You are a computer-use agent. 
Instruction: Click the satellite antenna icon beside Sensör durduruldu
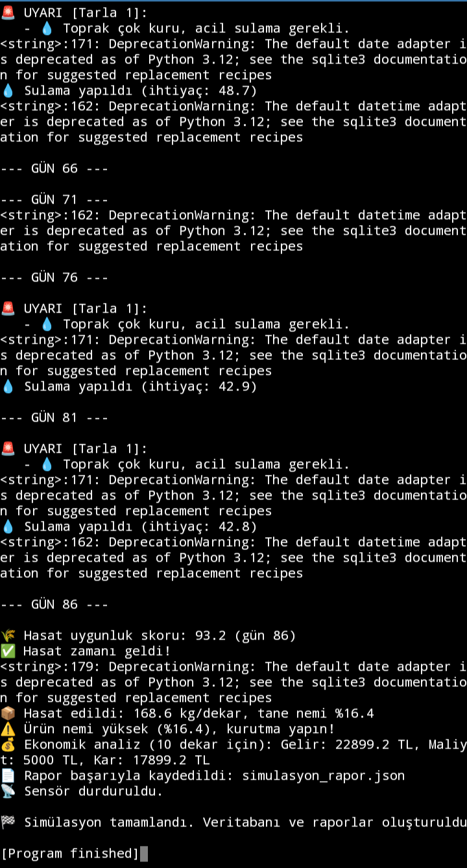tap(8, 791)
